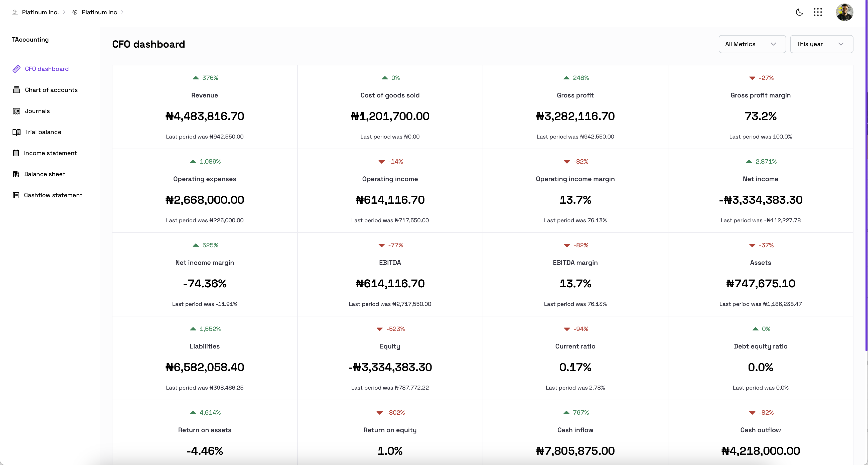Viewport: 868px width, 465px height.
Task: Click the Journals sidebar icon
Action: 16,111
